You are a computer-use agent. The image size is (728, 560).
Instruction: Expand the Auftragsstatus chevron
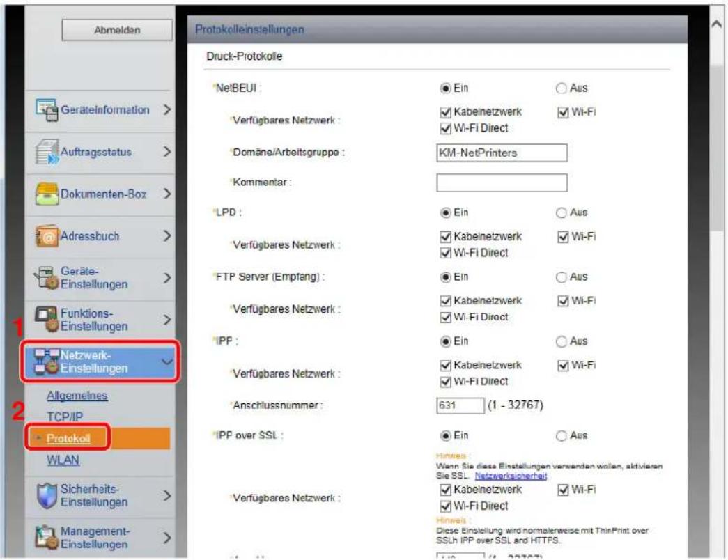click(x=167, y=152)
